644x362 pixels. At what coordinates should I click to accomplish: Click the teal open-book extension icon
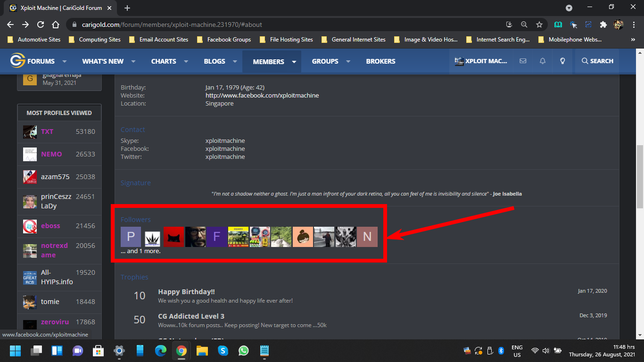coord(558,25)
